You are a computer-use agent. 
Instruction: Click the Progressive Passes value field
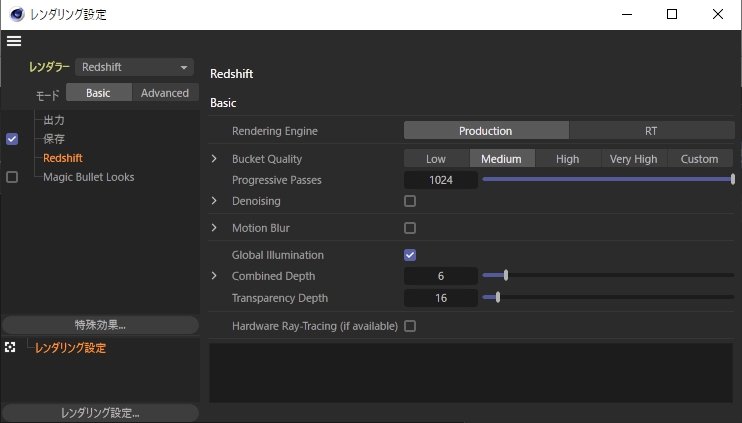[441, 180]
